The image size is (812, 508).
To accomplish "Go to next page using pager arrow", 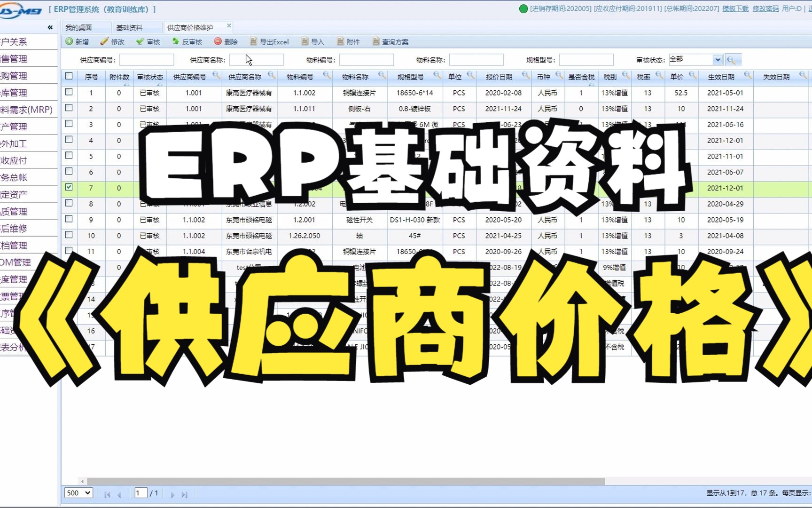I will (172, 494).
